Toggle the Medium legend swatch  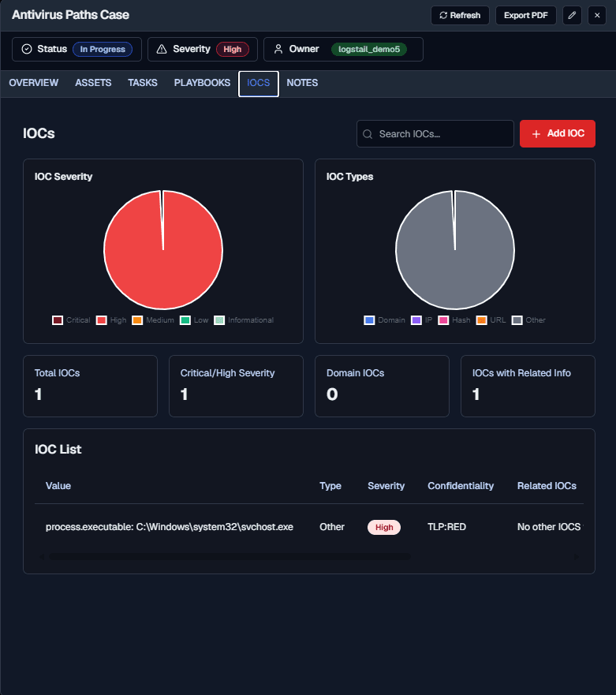tap(137, 320)
